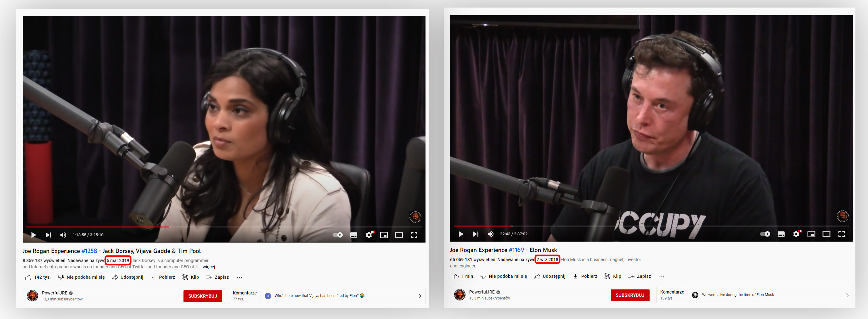Image resolution: width=868 pixels, height=319 pixels.
Task: Play the Jack Dorsey episode video
Action: (33, 235)
